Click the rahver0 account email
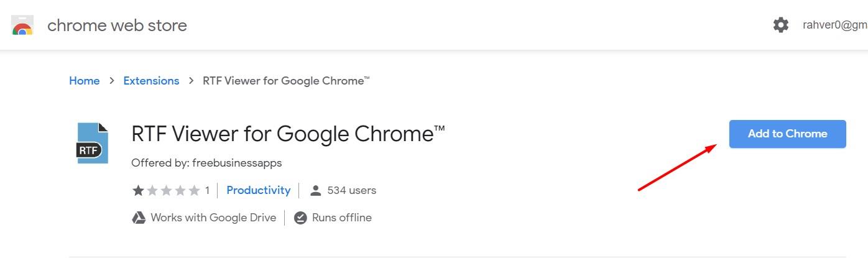Image resolution: width=868 pixels, height=258 pixels. click(834, 25)
